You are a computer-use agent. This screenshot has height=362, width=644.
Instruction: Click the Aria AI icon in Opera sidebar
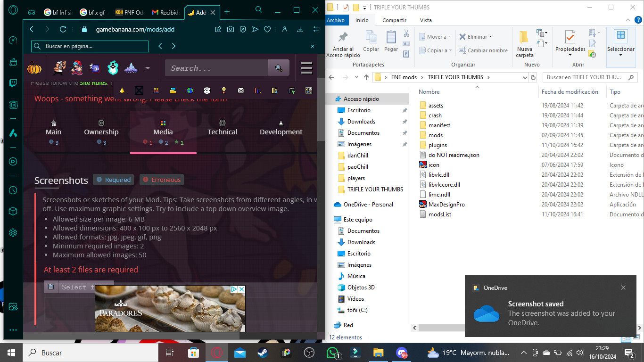pyautogui.click(x=13, y=133)
